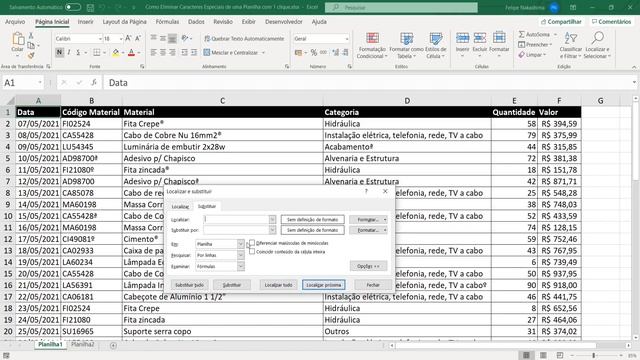Open Formatar como Tabela
This screenshot has width=640, height=360.
406,45
